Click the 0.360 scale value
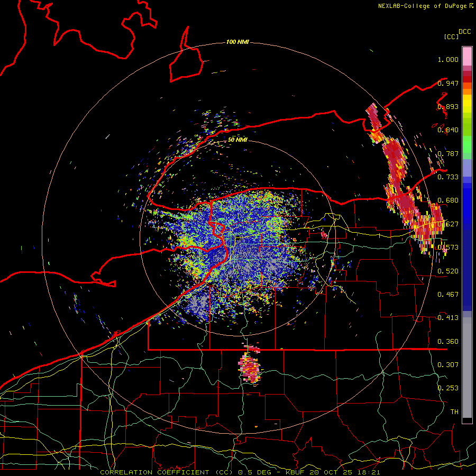Screen dimensions: 476x476 pos(448,342)
